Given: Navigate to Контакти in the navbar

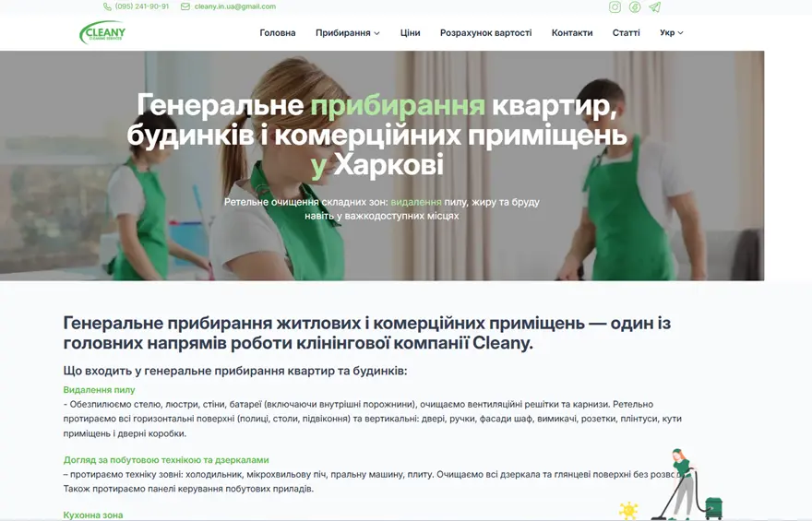Looking at the screenshot, I should pyautogui.click(x=572, y=33).
